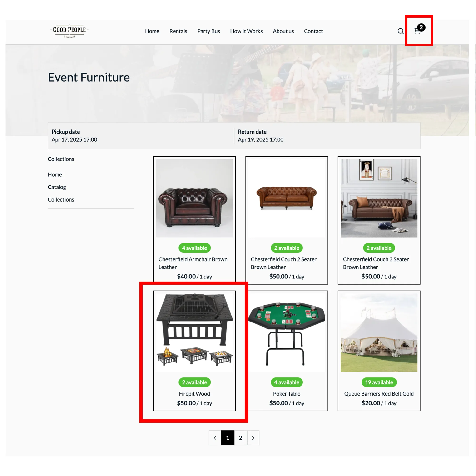This screenshot has height=476, width=476.
Task: Click the Good People logo
Action: tap(69, 31)
